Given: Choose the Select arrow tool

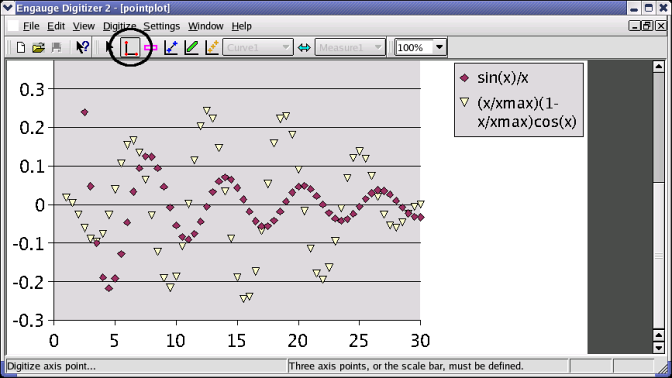Looking at the screenshot, I should click(110, 47).
